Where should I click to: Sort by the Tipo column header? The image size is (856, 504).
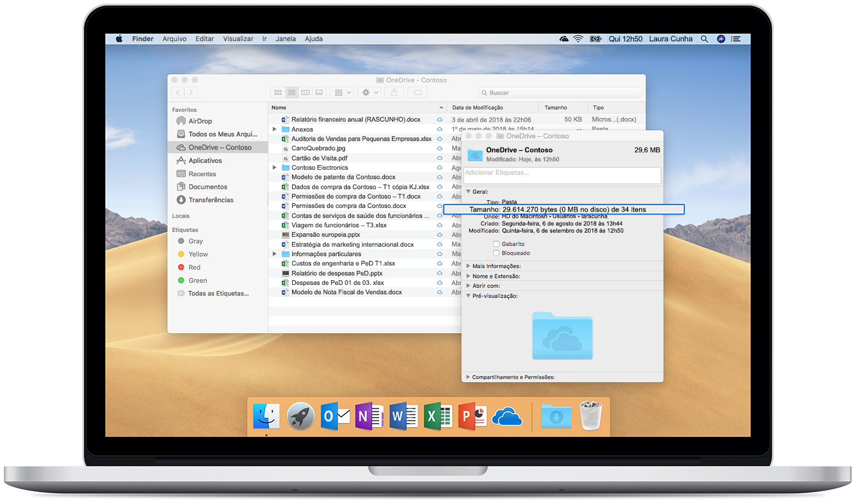point(616,107)
